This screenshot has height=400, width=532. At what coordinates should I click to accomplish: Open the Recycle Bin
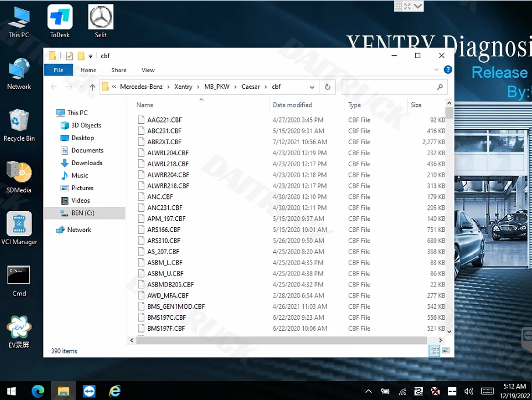click(19, 126)
